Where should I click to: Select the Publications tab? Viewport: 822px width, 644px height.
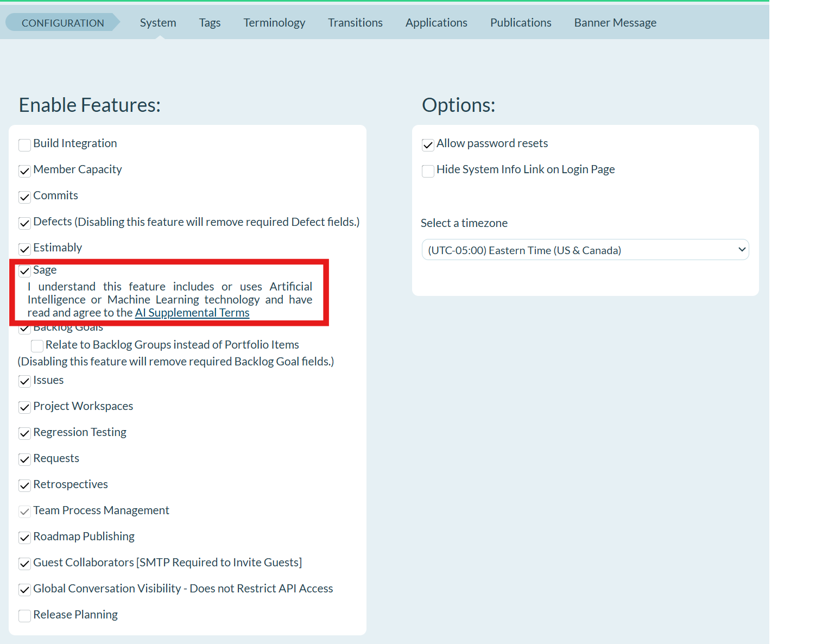(x=521, y=23)
